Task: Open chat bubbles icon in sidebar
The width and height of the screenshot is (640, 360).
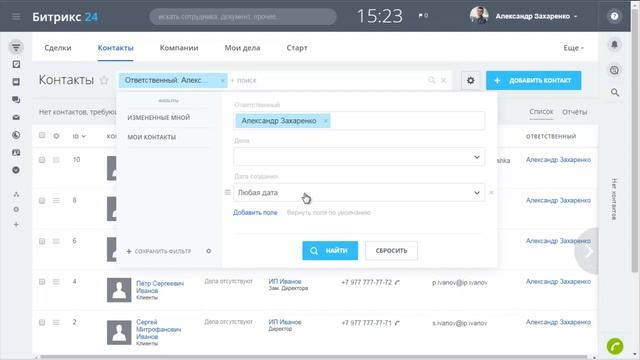Action: point(16,100)
